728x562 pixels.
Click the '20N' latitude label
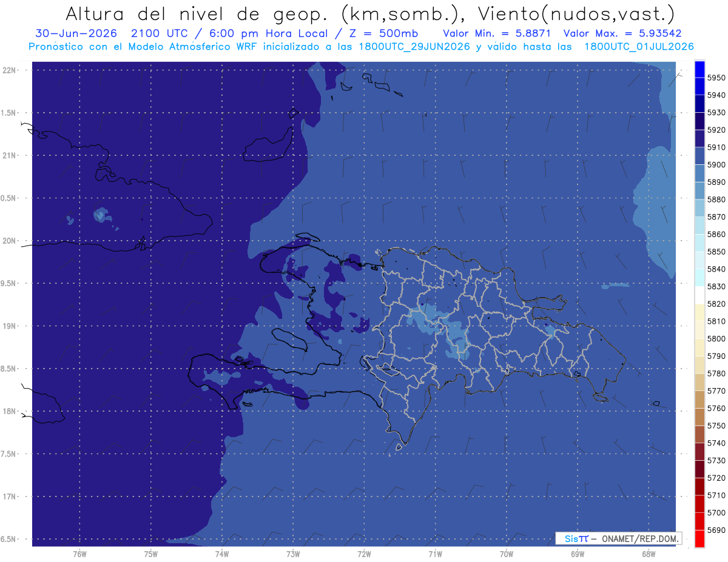tap(9, 241)
